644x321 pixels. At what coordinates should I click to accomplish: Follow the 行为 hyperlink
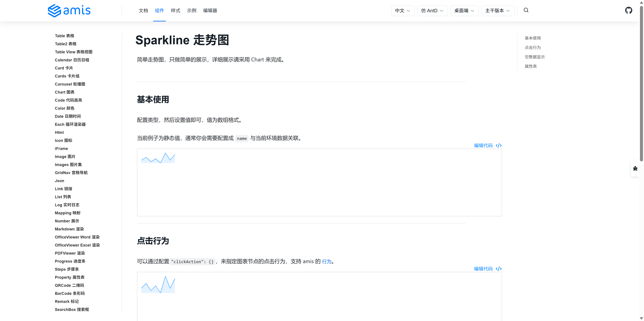click(327, 261)
